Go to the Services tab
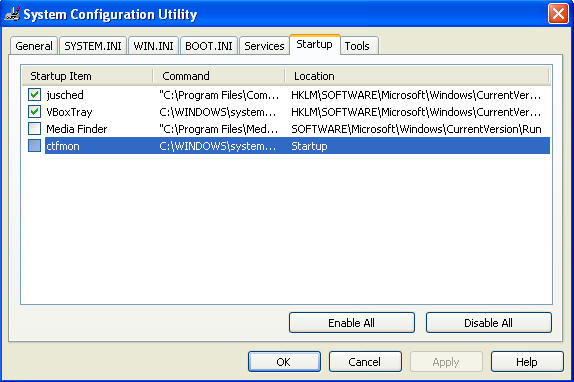Screen dimensions: 574x382 (x=264, y=46)
